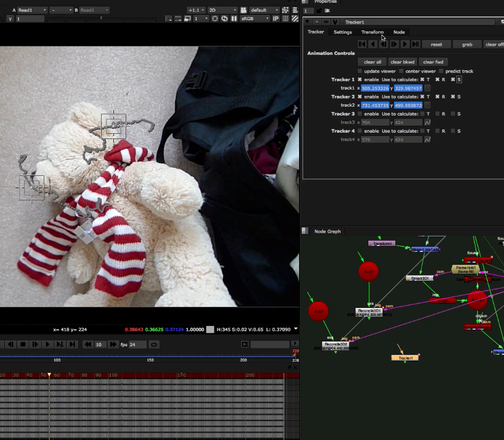The image size is (504, 440).
Task: Skip forward 10 frames in viewer
Action: [x=113, y=345]
